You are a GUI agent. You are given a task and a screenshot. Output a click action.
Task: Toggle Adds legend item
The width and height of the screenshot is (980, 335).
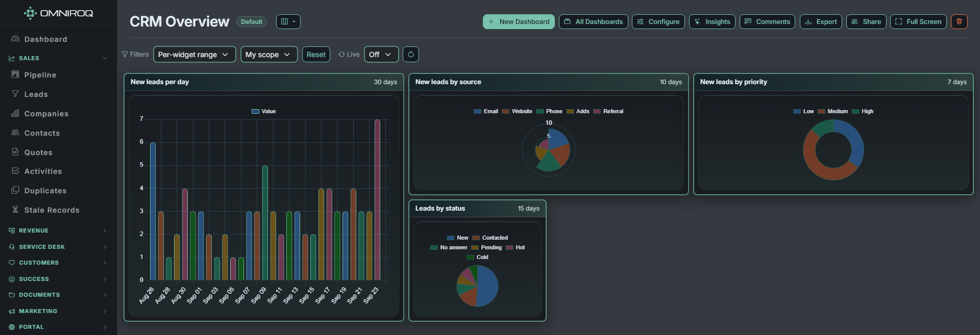click(x=578, y=111)
